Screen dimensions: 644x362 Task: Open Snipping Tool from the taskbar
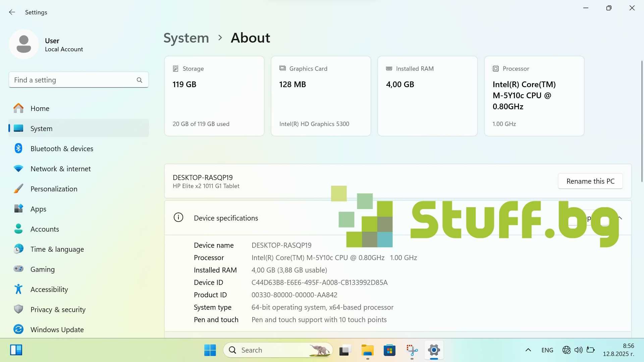tap(412, 350)
